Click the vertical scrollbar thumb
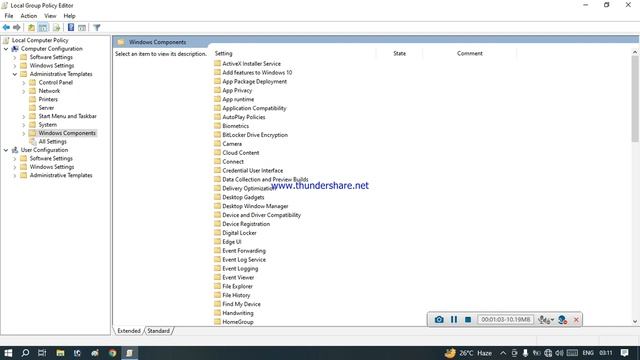This screenshot has height=360, width=640. tap(635, 99)
